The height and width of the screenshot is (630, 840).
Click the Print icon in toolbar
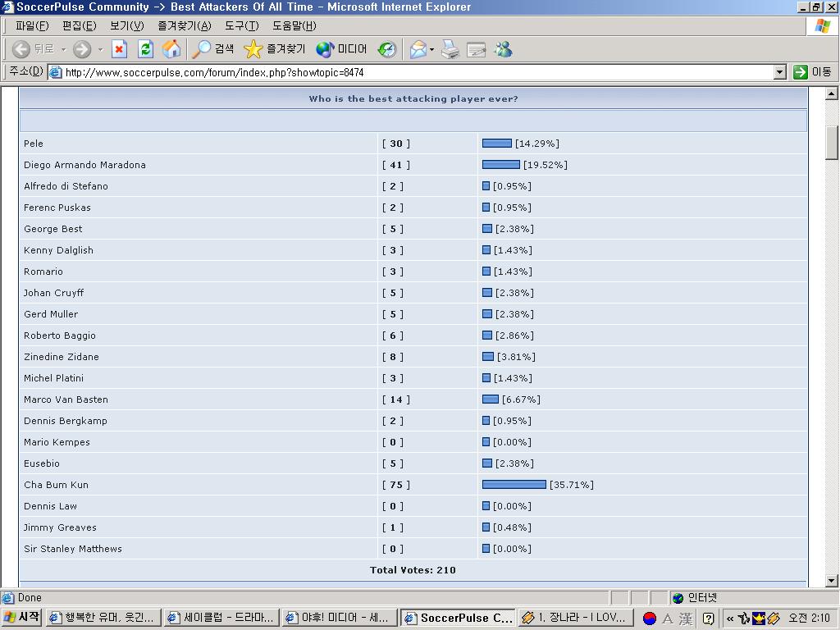click(450, 49)
